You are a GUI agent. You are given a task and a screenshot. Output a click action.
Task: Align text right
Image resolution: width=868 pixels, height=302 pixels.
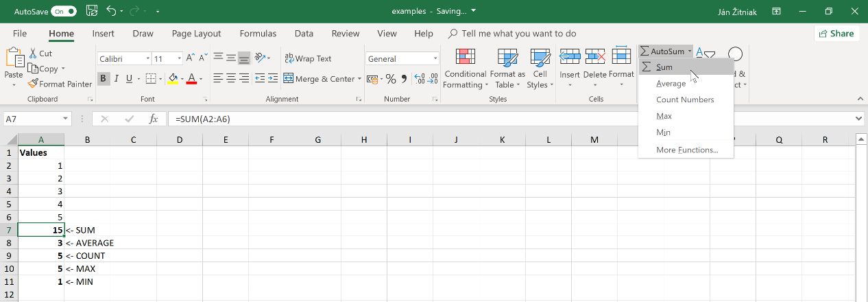245,78
